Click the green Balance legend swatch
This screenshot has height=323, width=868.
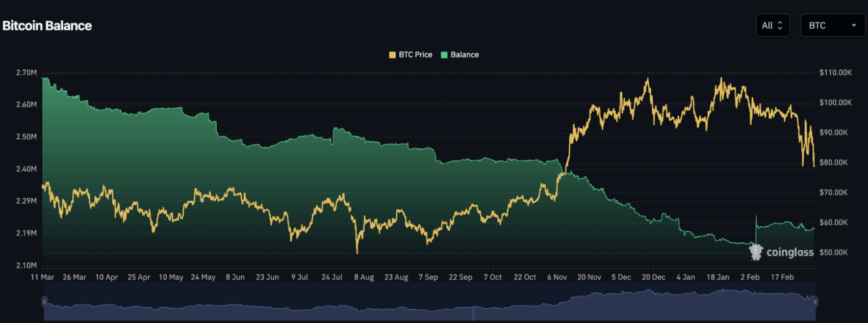point(444,55)
